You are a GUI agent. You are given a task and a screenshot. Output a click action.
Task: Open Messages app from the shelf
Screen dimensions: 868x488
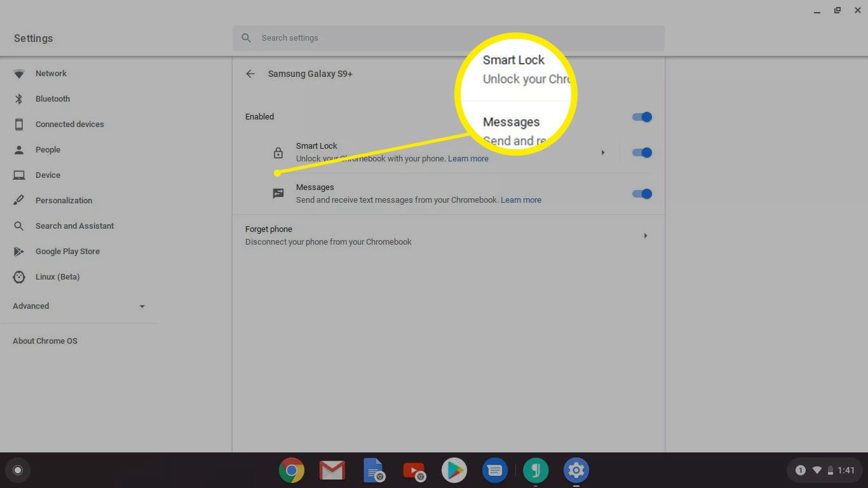[x=495, y=471]
